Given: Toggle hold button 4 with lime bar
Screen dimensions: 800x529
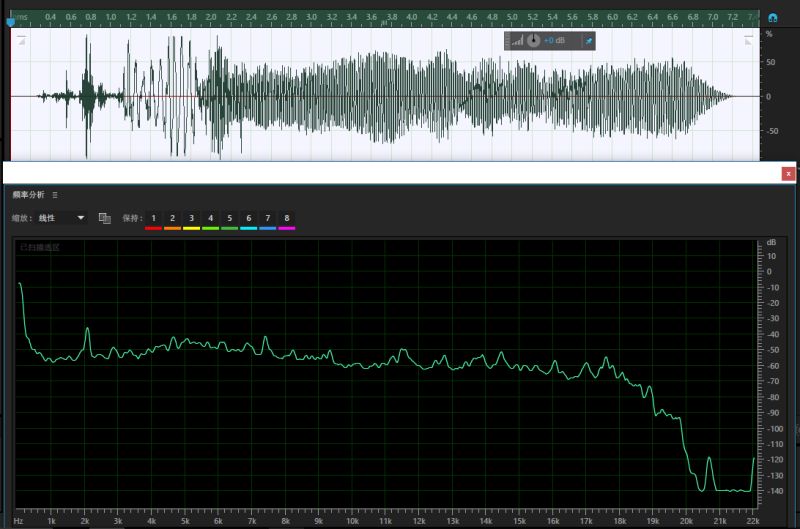Looking at the screenshot, I should click(x=210, y=220).
